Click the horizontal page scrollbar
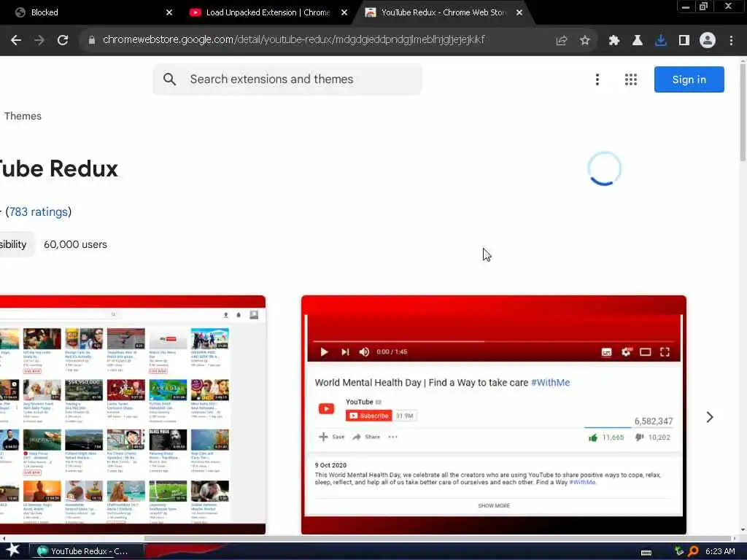 438,539
